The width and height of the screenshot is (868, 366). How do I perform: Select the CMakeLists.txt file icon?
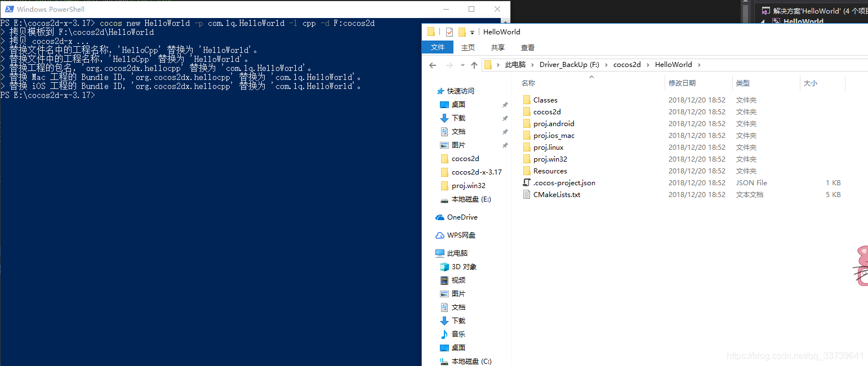(x=527, y=194)
